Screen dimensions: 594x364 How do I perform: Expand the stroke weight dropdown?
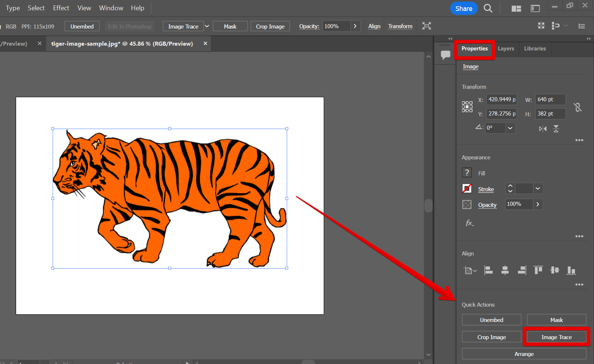pyautogui.click(x=538, y=189)
